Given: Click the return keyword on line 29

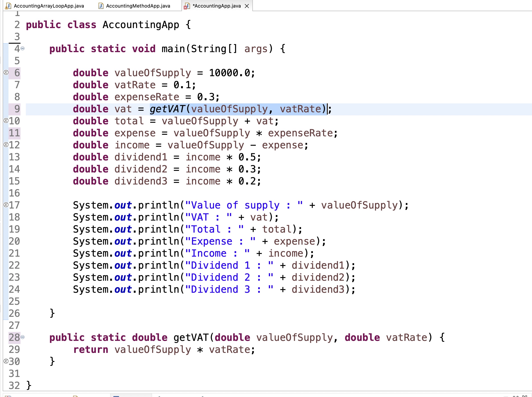Looking at the screenshot, I should (91, 349).
